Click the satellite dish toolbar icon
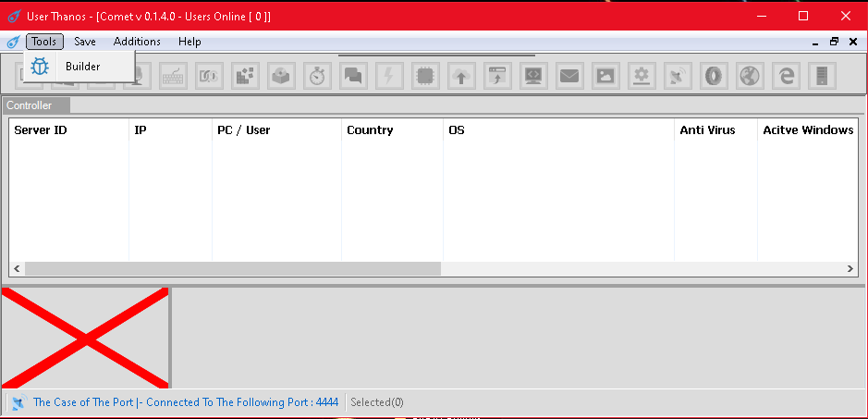Screen dimensions: 868x419 tap(678, 76)
